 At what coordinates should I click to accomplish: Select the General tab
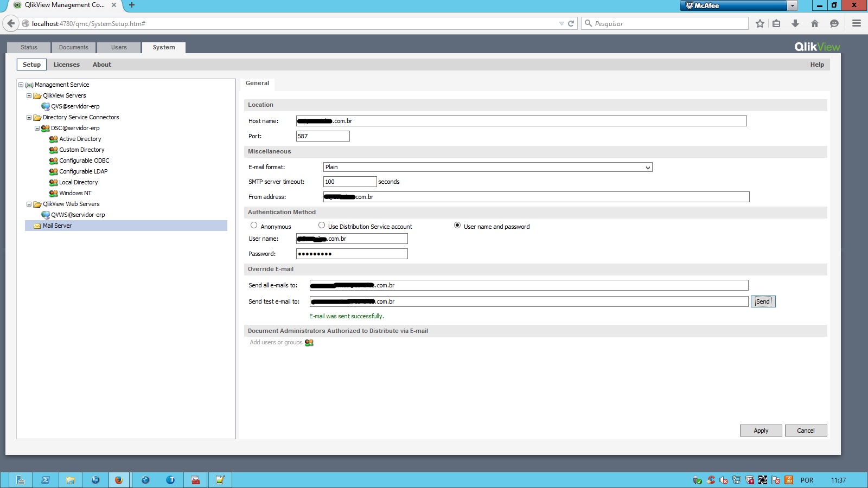click(257, 83)
